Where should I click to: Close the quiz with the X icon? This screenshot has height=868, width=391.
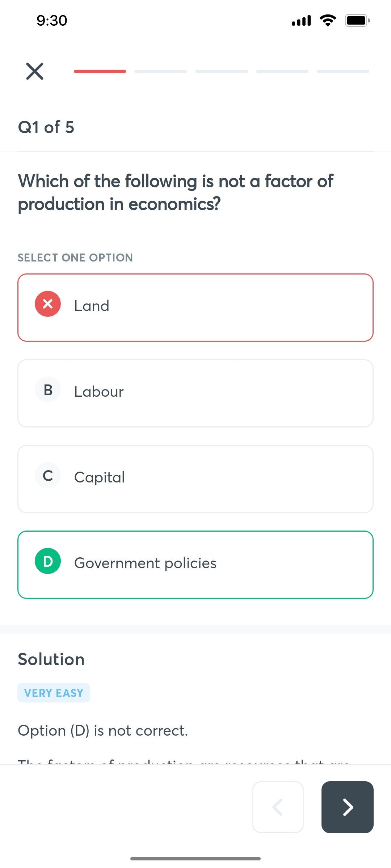pyautogui.click(x=34, y=71)
